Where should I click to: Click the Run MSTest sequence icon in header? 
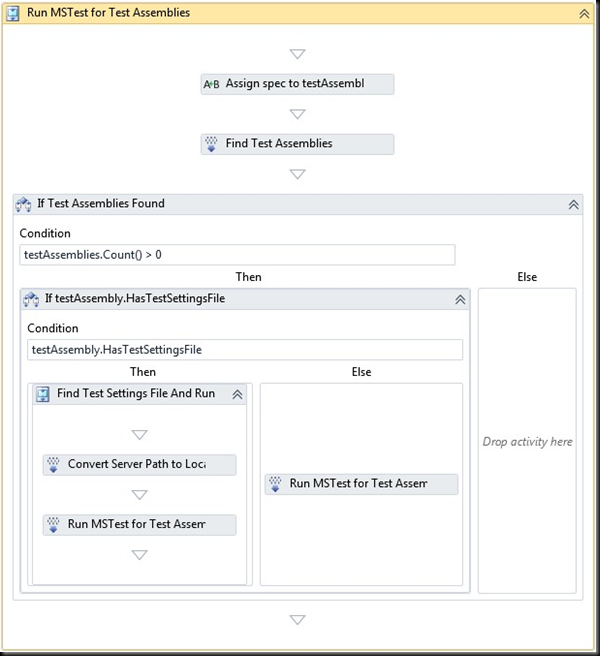coord(14,14)
